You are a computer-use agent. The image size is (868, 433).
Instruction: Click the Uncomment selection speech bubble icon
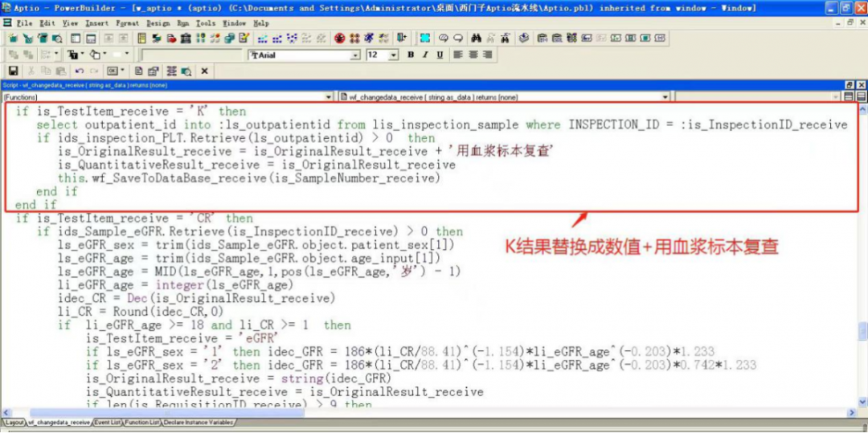pyautogui.click(x=458, y=38)
